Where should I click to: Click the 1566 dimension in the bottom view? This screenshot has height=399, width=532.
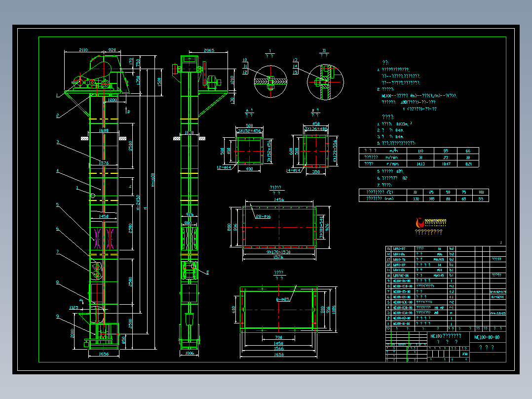[278, 349]
